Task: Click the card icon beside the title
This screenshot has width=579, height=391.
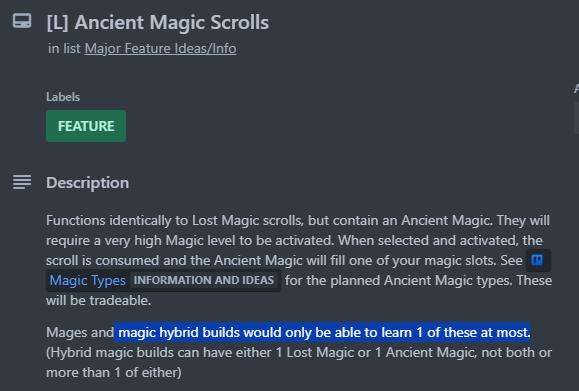Action: (x=22, y=21)
